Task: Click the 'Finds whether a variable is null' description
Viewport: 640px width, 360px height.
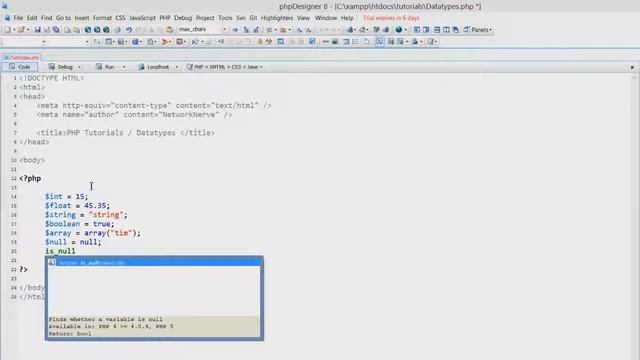Action: pyautogui.click(x=105, y=319)
